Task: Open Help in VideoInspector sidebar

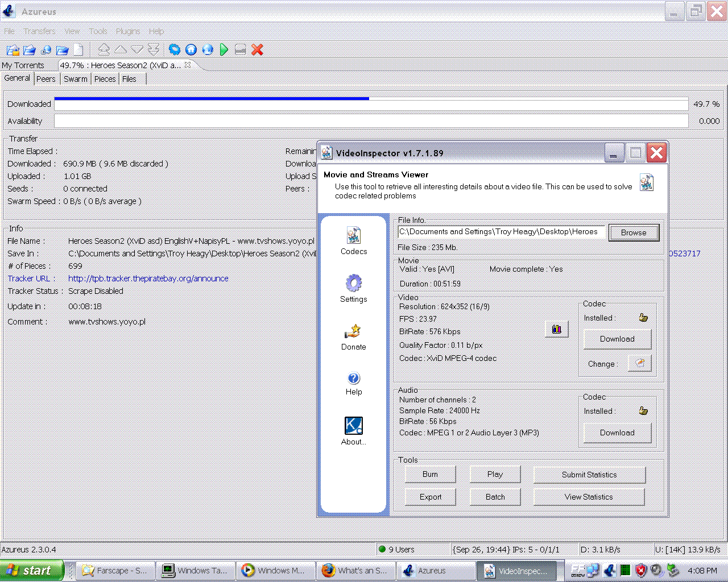Action: (x=354, y=384)
